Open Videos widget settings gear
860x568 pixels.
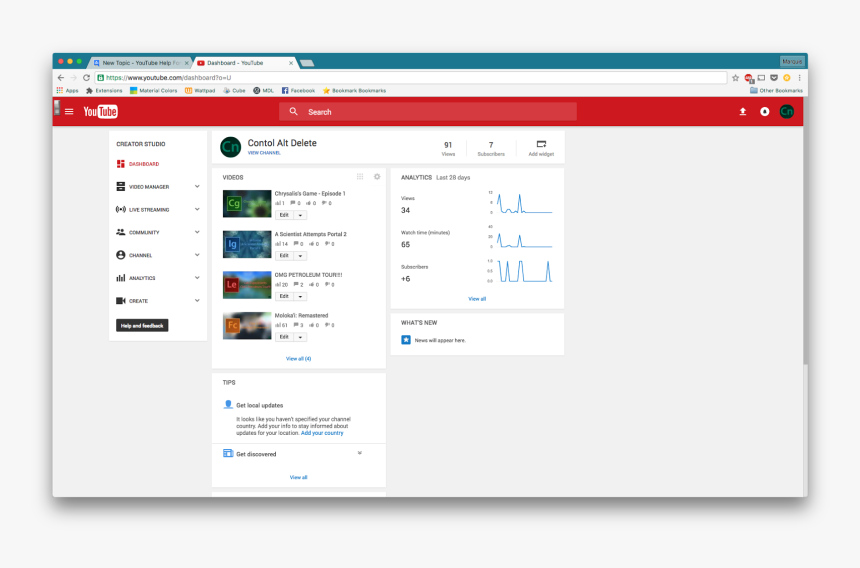point(377,177)
